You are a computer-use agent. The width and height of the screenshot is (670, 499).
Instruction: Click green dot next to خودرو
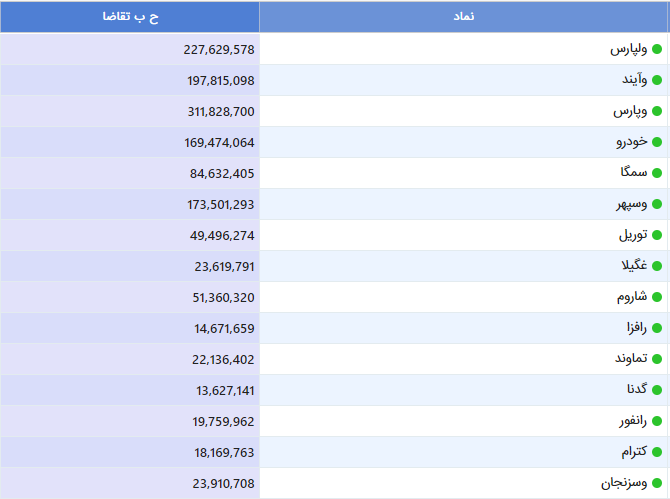657,142
